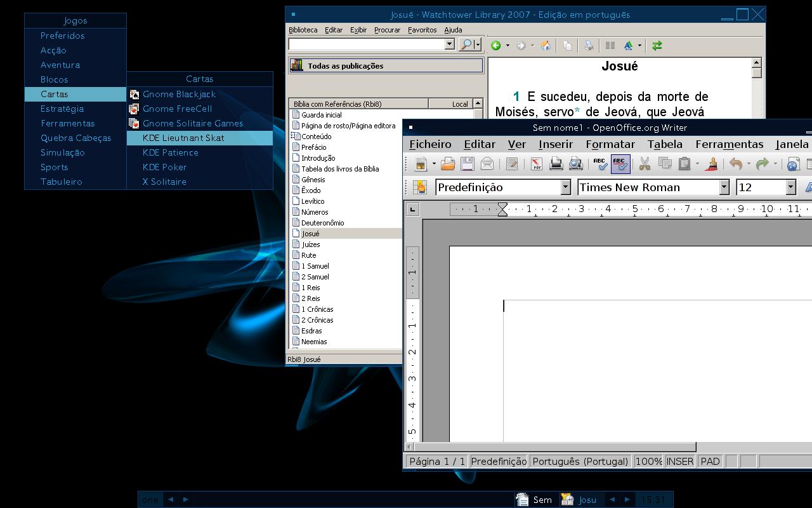Open the Formatar menu in Writer

pyautogui.click(x=610, y=144)
